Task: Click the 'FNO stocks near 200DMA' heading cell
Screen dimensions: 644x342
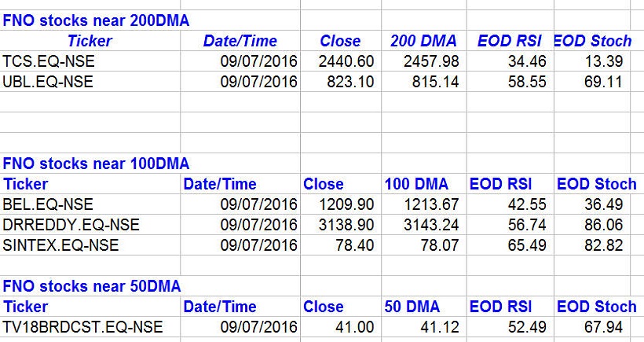Action: [x=96, y=21]
